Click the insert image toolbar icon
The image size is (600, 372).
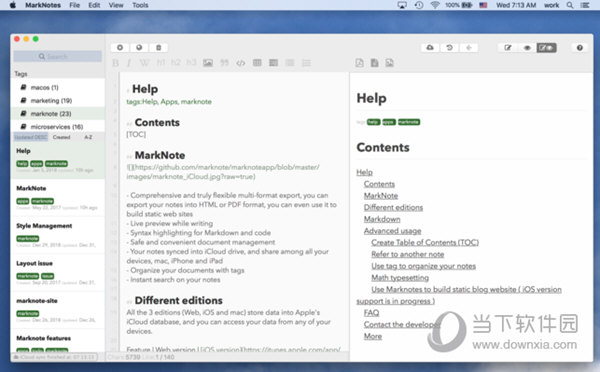(208, 63)
